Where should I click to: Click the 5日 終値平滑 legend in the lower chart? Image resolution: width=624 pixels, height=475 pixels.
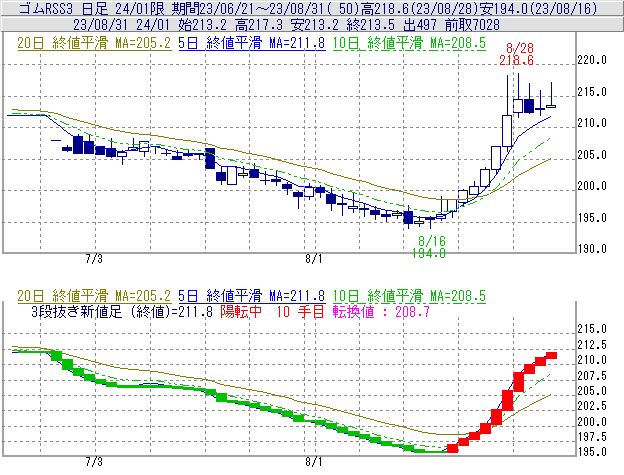252,296
